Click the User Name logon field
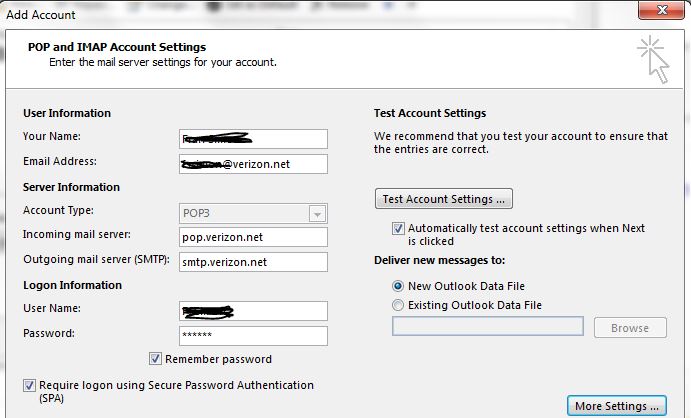The height and width of the screenshot is (418, 691). (x=253, y=310)
